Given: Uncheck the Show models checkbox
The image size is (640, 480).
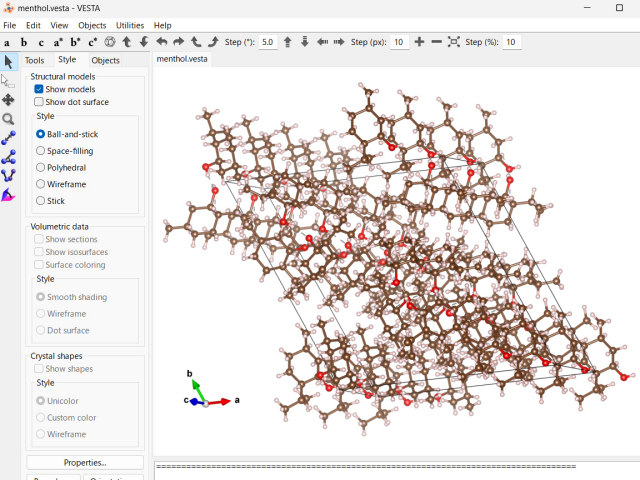Looking at the screenshot, I should tap(39, 89).
